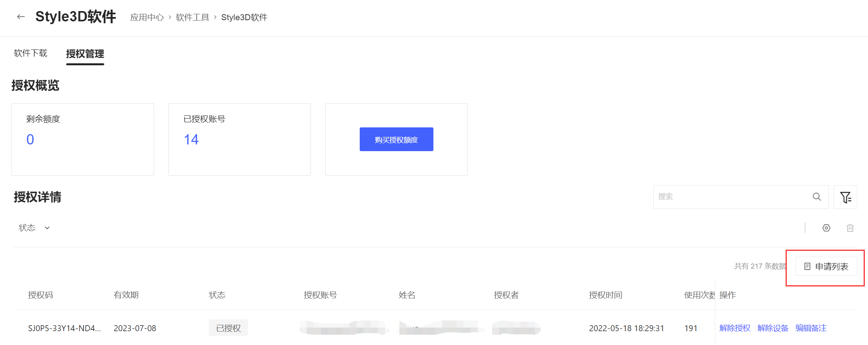This screenshot has width=868, height=345.
Task: Click the 授权时间 column header
Action: 605,295
